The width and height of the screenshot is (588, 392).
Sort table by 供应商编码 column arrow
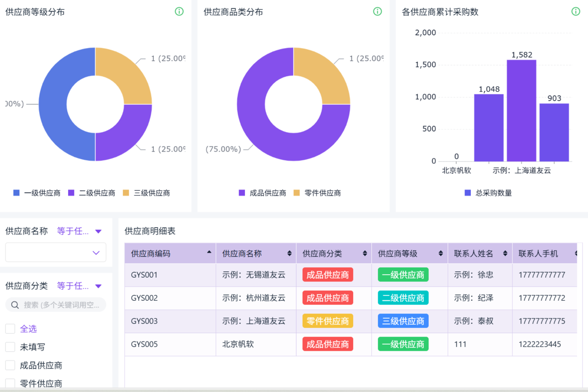[210, 253]
